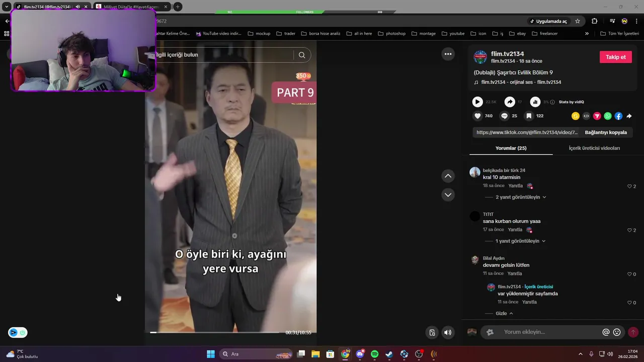The image size is (644, 362).
Task: Click the vidIQ share count arrow icon
Action: (x=510, y=102)
